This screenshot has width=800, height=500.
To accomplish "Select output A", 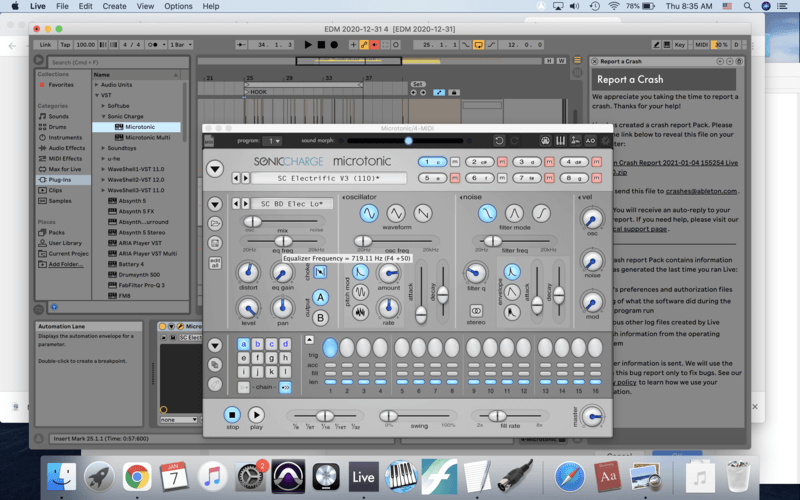I will (320, 297).
